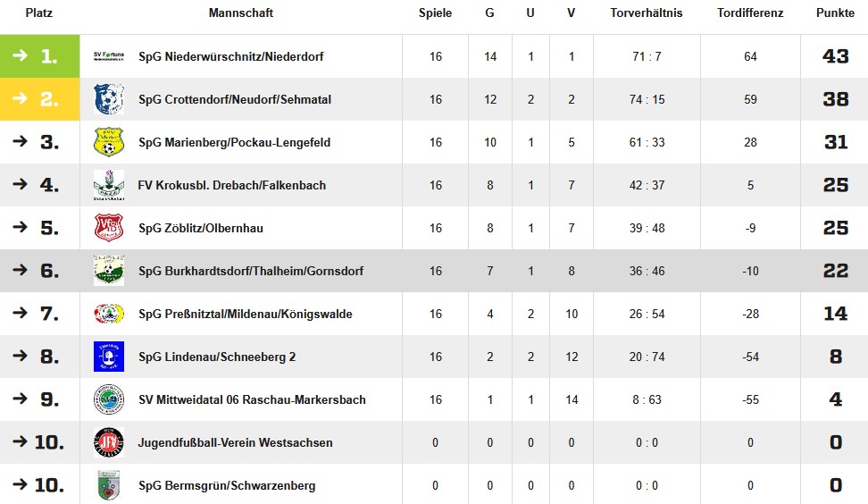Open SpG Lindenau/Schneeberg 2 team link
The width and height of the screenshot is (868, 504).
pos(217,357)
